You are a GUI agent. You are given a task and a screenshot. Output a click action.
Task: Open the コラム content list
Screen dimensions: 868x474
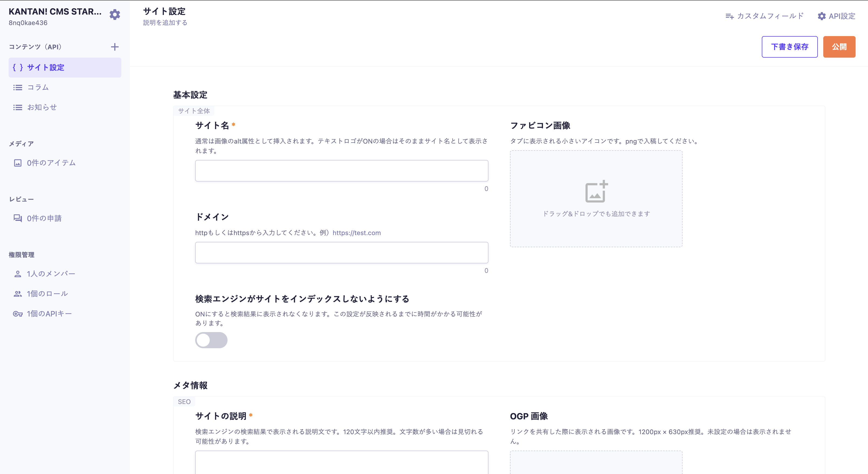point(38,88)
